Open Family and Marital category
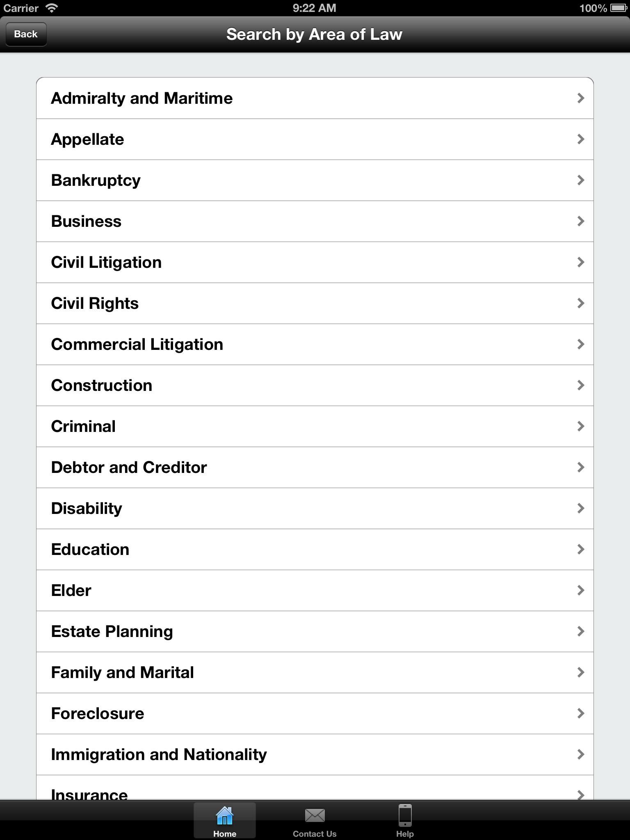This screenshot has width=630, height=840. (x=122, y=673)
